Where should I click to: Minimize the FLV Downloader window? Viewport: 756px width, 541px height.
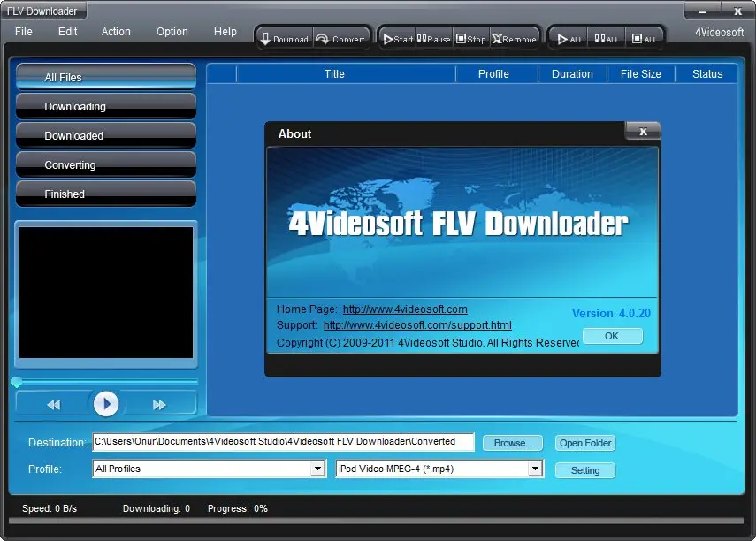point(702,11)
